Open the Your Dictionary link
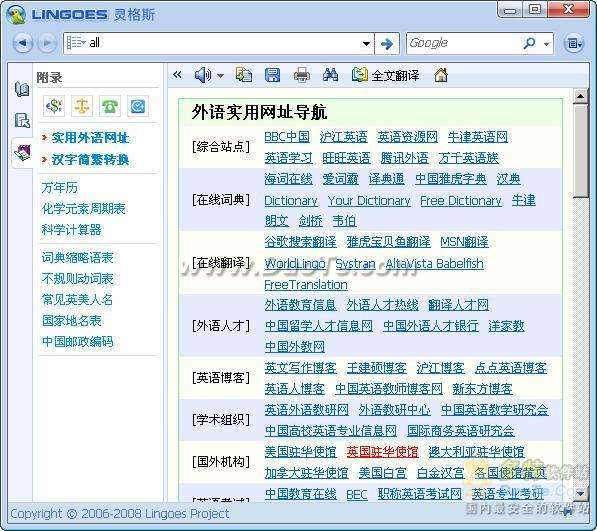Image resolution: width=597 pixels, height=531 pixels. (369, 201)
